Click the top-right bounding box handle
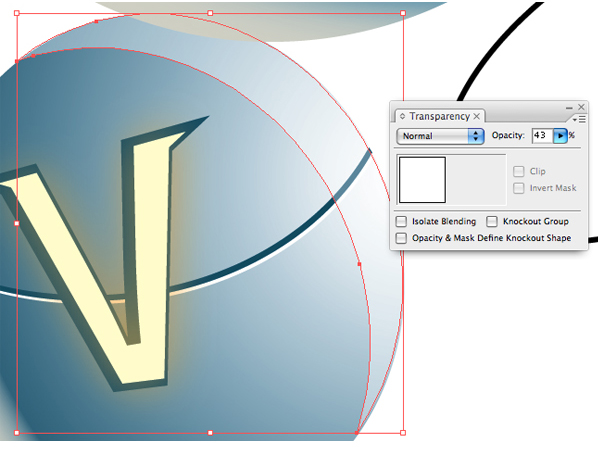This screenshot has width=600, height=458. click(x=403, y=13)
